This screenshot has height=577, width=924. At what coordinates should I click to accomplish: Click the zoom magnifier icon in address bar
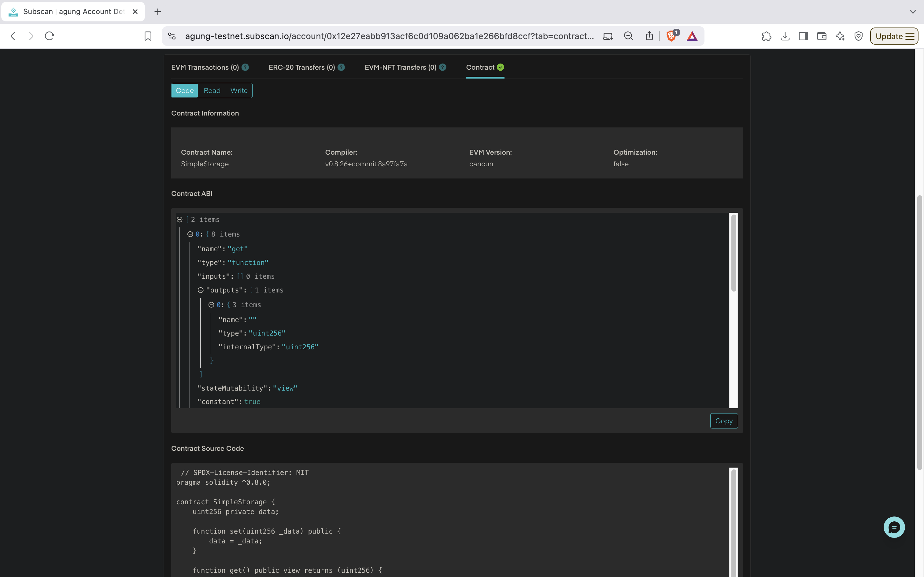[x=628, y=36]
